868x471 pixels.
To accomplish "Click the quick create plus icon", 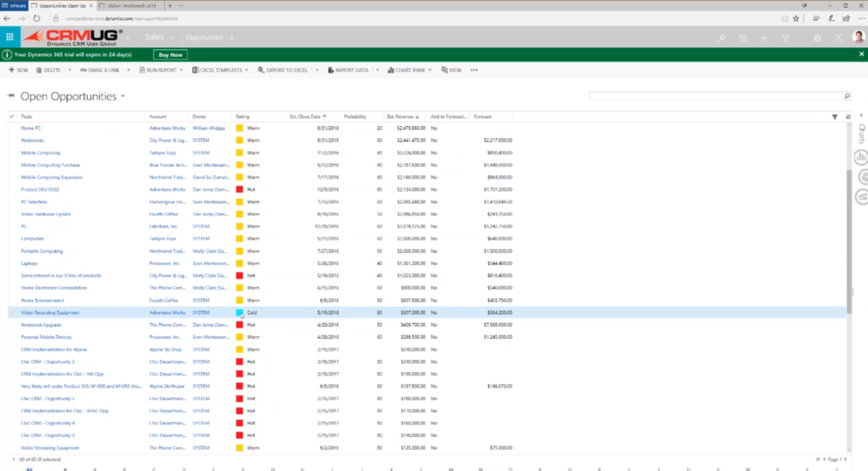I will coord(764,38).
